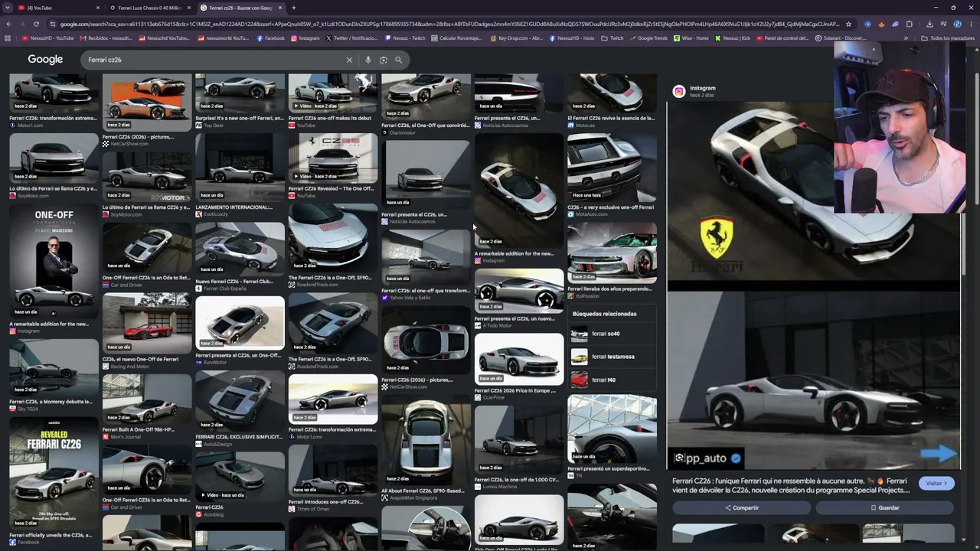Clear the search box with the X icon

click(349, 60)
